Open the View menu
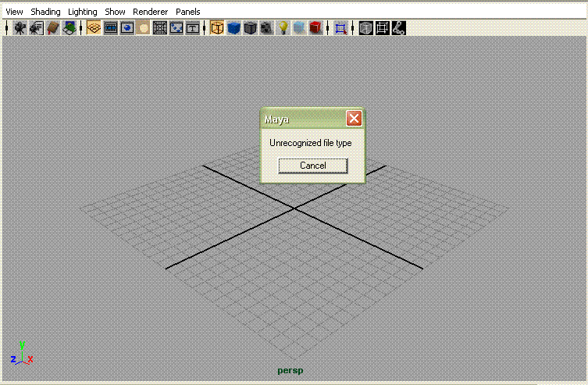Screen dimensions: 588x385 pos(14,12)
